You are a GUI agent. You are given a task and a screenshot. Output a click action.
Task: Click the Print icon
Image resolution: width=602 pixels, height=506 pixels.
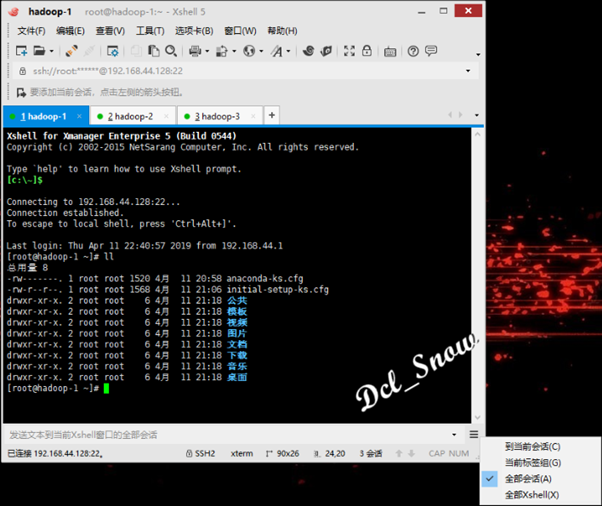(x=195, y=51)
